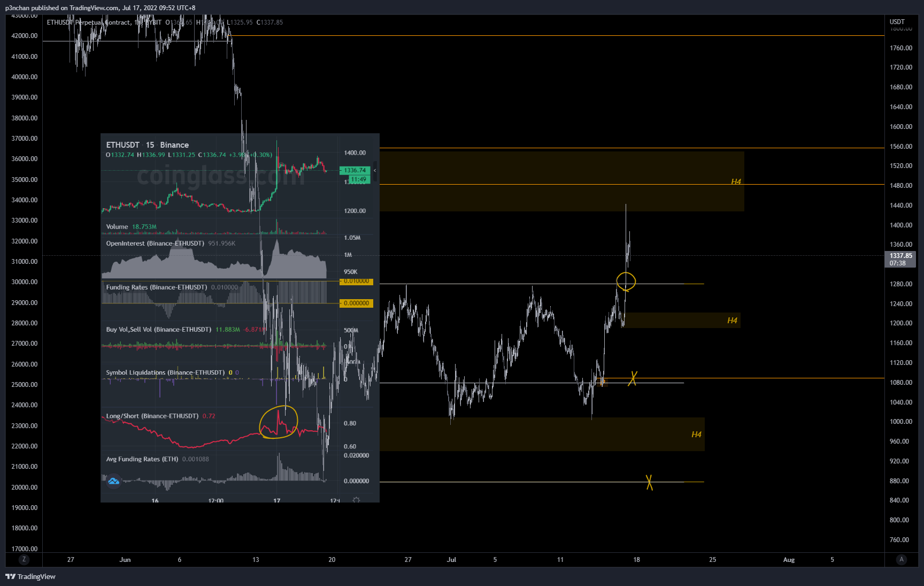Image resolution: width=924 pixels, height=586 pixels.
Task: Click the 0.72 long/short ratio value
Action: point(209,416)
